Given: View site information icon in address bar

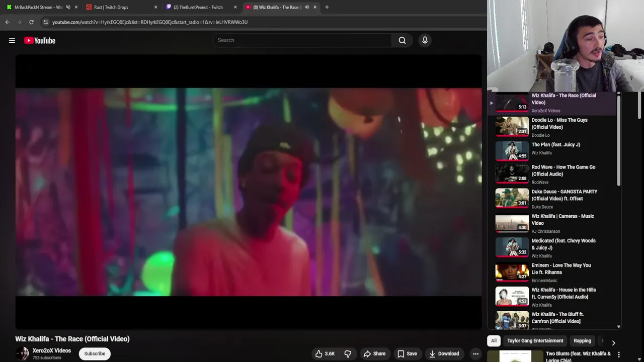Looking at the screenshot, I should pyautogui.click(x=45, y=22).
